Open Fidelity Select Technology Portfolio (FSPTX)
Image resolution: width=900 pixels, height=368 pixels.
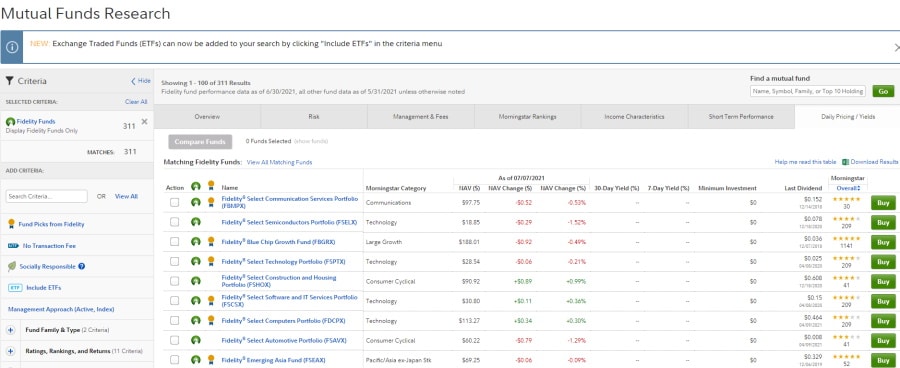[x=284, y=261]
